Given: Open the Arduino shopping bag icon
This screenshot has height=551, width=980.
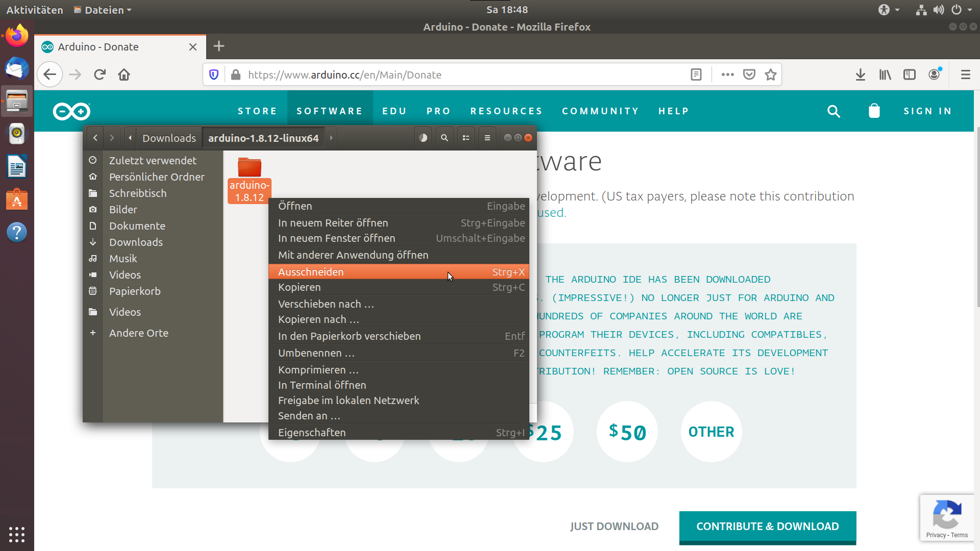Looking at the screenshot, I should pyautogui.click(x=874, y=111).
